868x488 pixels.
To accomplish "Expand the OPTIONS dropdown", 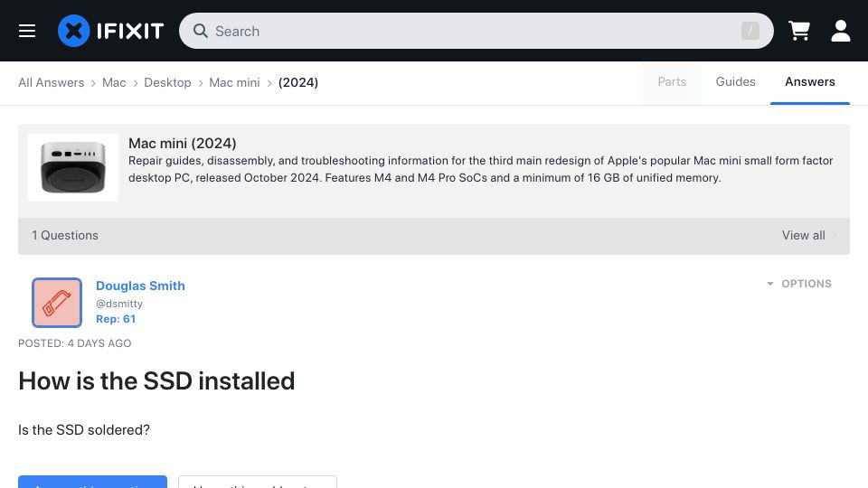I will point(798,283).
